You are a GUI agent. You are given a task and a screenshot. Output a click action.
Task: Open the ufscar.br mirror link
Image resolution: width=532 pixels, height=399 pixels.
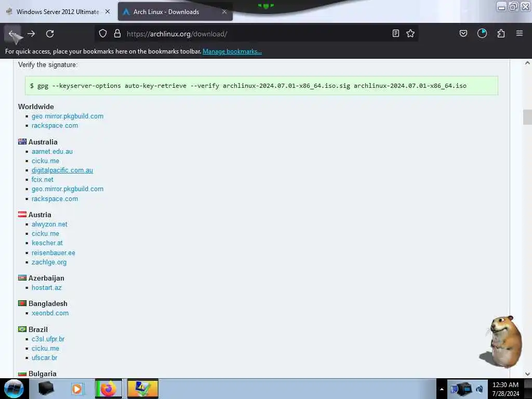click(45, 357)
